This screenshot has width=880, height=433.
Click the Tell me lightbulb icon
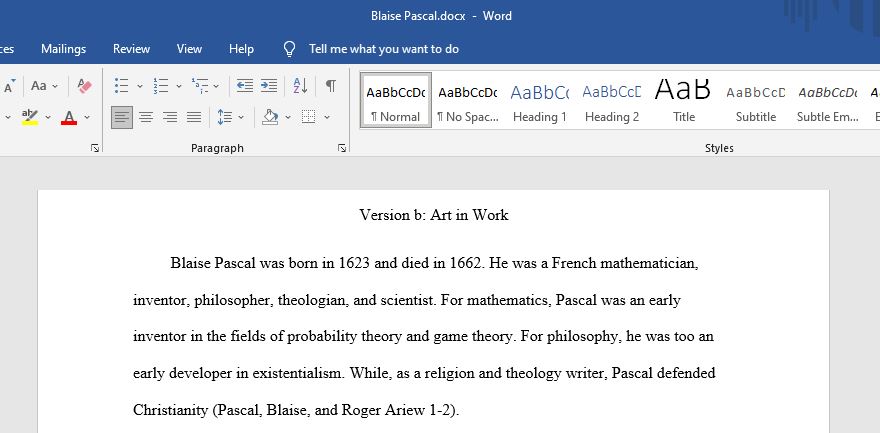pyautogui.click(x=289, y=49)
